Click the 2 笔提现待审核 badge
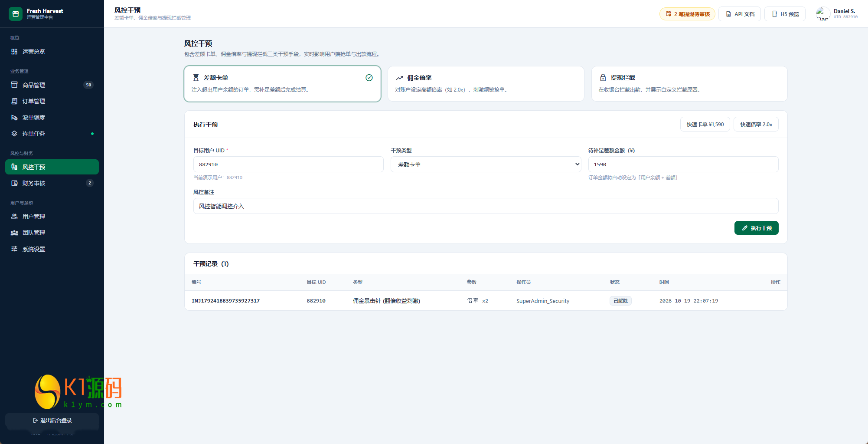868x444 pixels. click(x=687, y=14)
